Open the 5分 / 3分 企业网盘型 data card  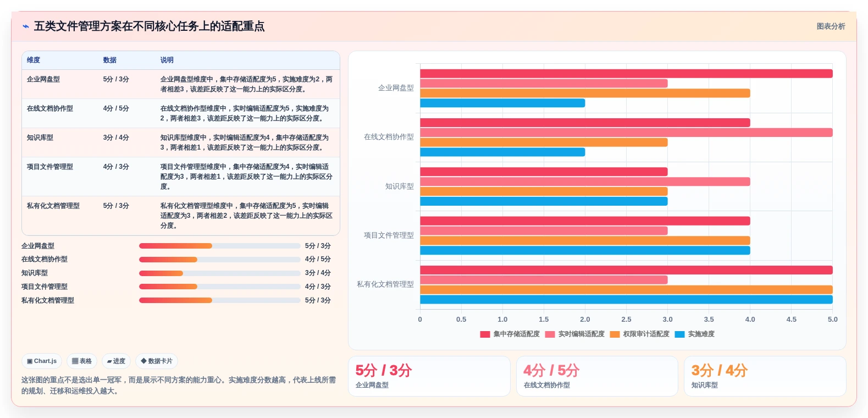click(x=429, y=376)
